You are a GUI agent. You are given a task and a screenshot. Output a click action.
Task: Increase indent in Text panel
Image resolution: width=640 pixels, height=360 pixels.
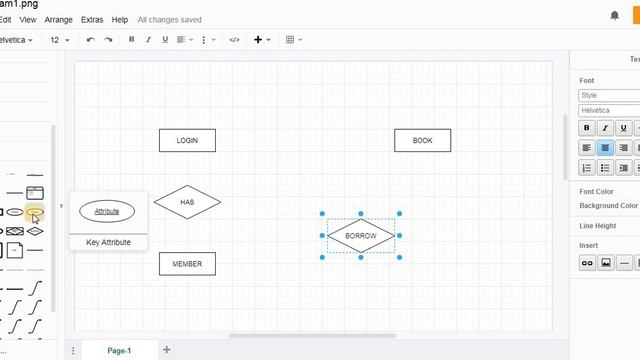click(623, 168)
